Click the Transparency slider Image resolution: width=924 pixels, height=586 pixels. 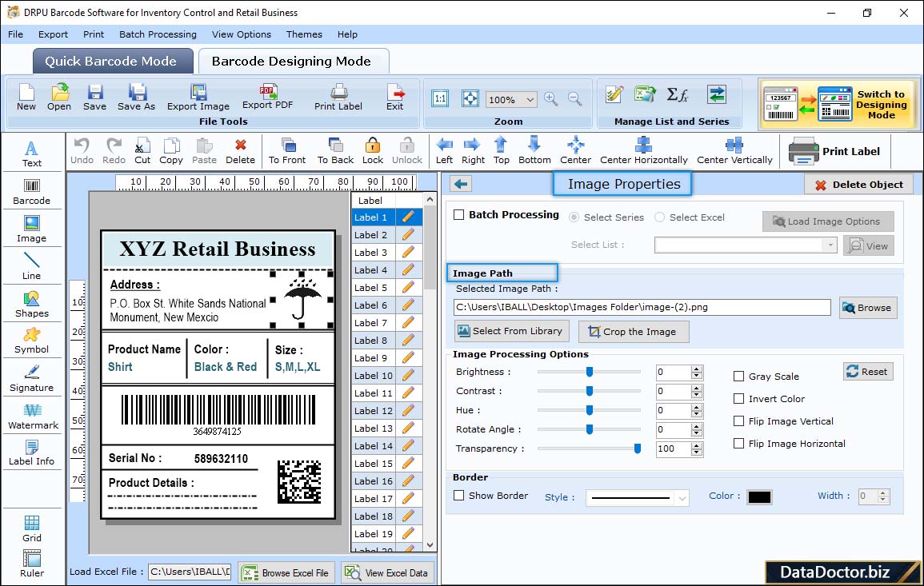[590, 448]
